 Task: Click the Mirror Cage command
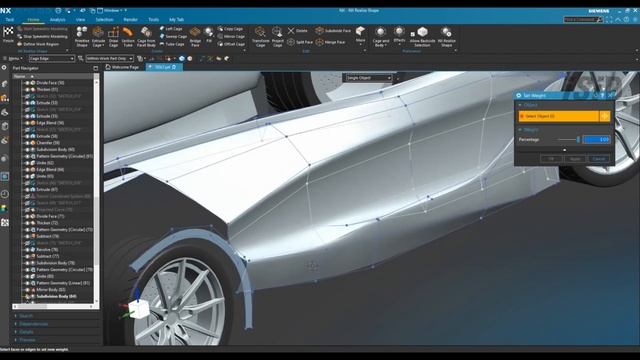click(231, 36)
